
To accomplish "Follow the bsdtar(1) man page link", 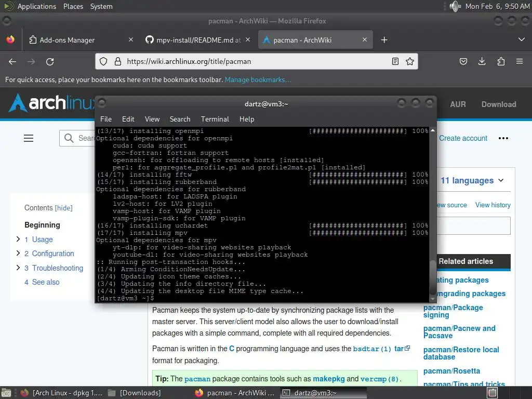I will [372, 349].
